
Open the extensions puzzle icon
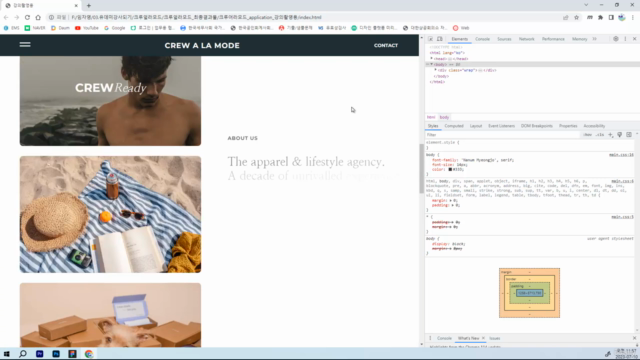(600, 17)
